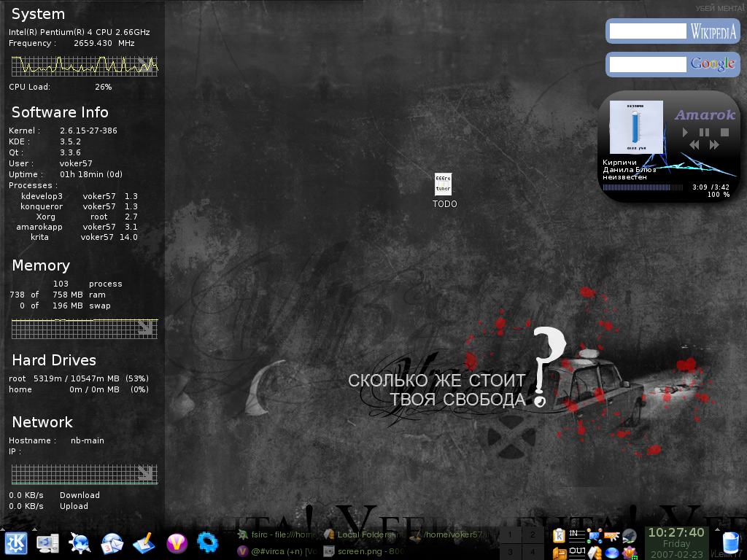Launch the blue gear panel icon

click(x=208, y=543)
